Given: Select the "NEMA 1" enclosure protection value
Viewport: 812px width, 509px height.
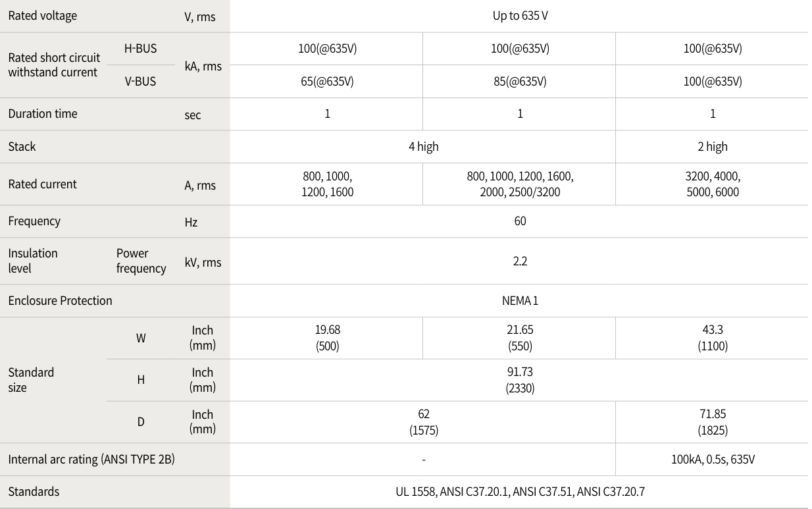Looking at the screenshot, I should click(x=520, y=301).
